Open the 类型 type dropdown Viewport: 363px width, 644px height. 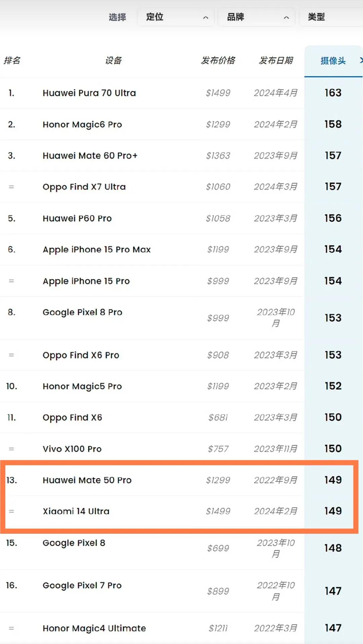[x=331, y=17]
